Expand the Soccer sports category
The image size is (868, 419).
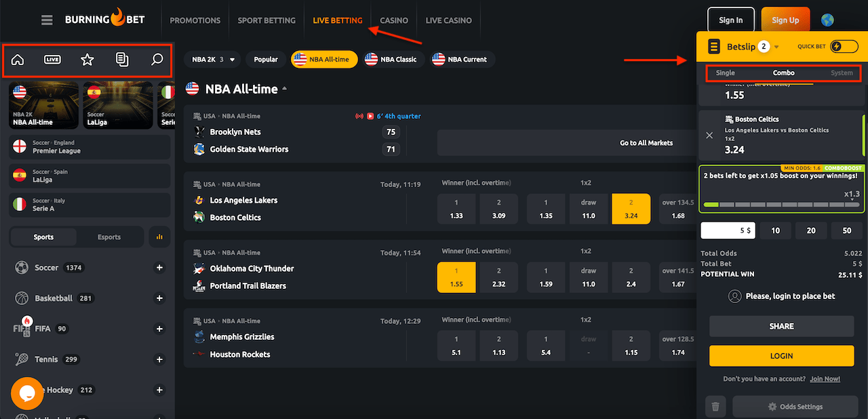coord(159,268)
